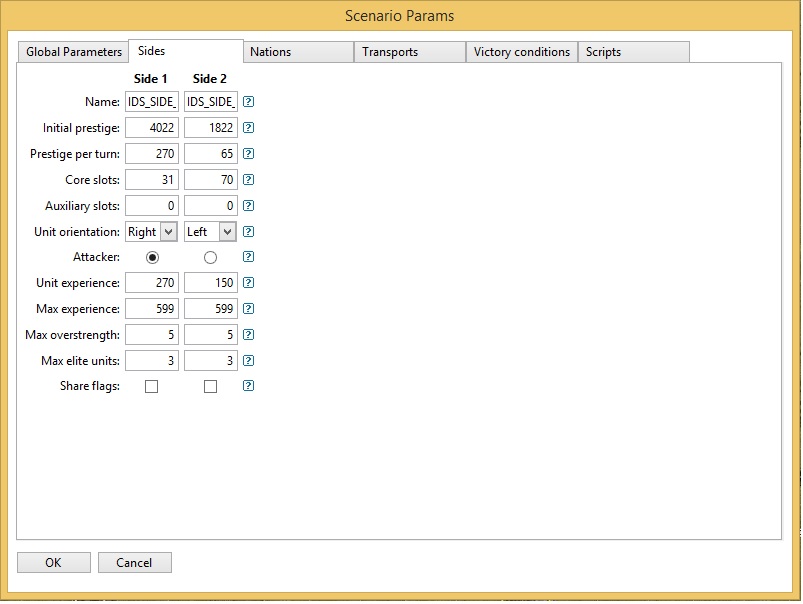Open help icon for Unit experience

[x=248, y=283]
